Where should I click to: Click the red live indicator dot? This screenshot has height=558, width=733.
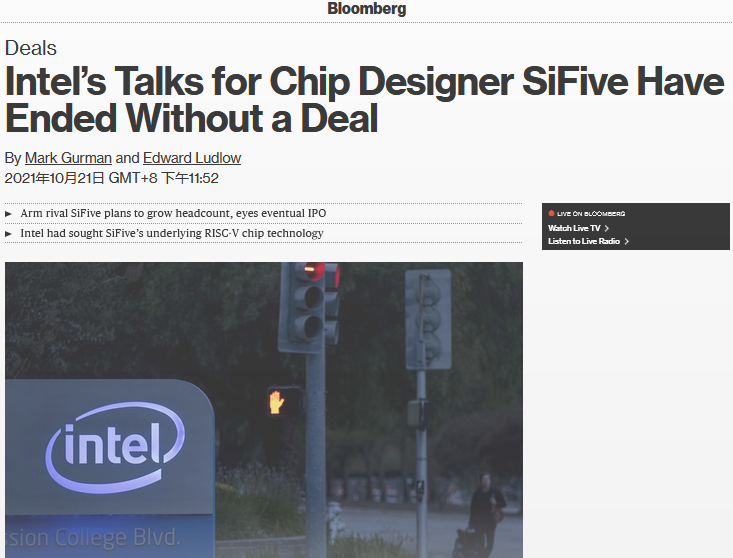[551, 213]
